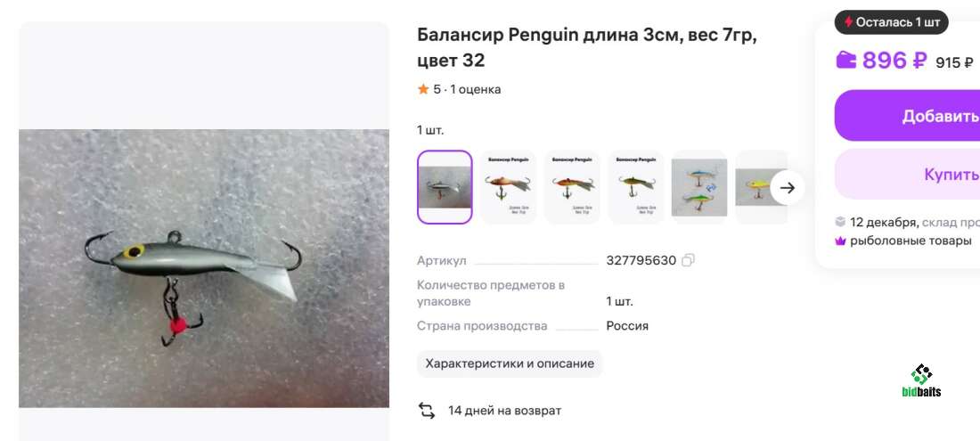Viewport: 980px width, 441px height.
Task: Copy the article number 327795630 icon
Action: coord(688,260)
